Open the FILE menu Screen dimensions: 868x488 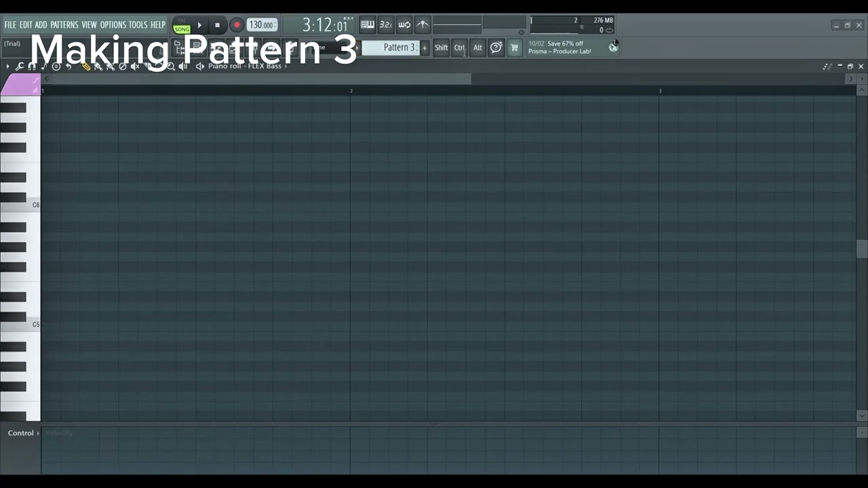(10, 25)
